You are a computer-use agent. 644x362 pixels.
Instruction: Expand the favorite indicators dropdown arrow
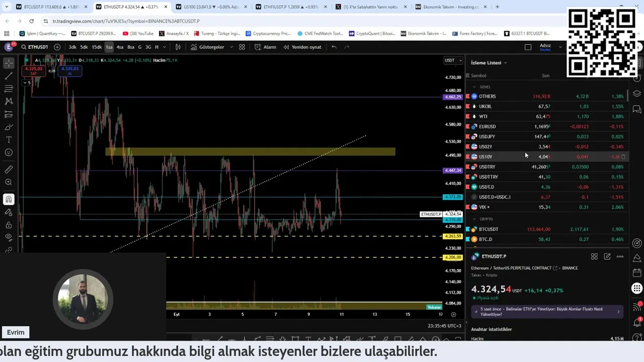click(x=231, y=47)
